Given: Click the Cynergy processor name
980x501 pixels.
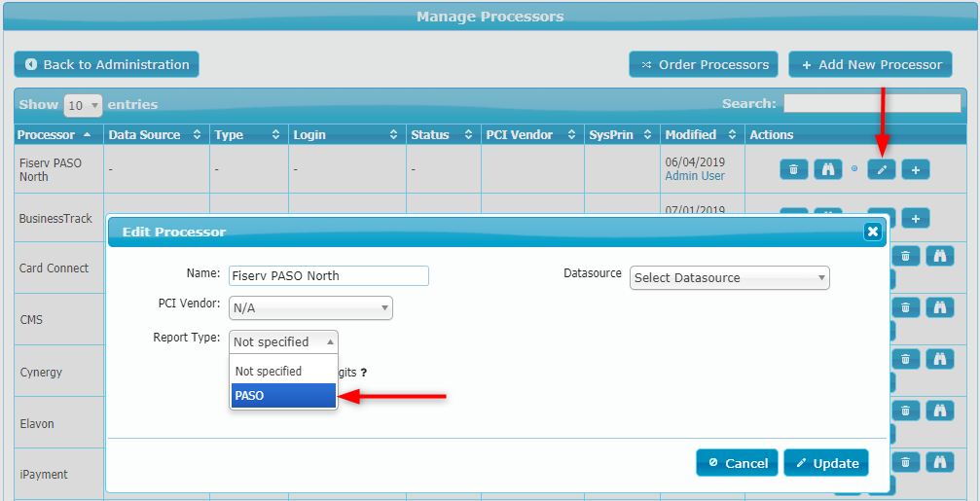Looking at the screenshot, I should point(41,373).
